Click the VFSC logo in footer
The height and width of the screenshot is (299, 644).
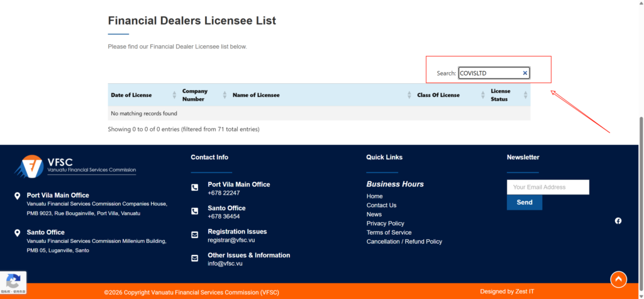[x=75, y=167]
